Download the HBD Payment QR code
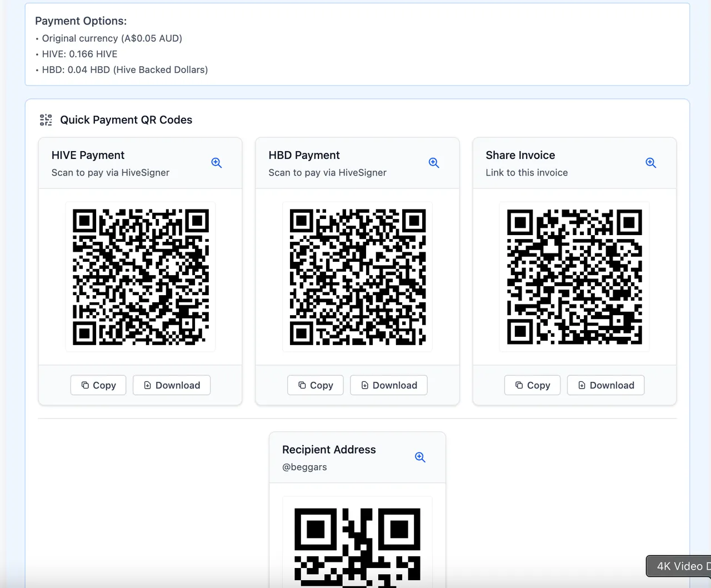Viewport: 711px width, 588px height. (x=389, y=385)
